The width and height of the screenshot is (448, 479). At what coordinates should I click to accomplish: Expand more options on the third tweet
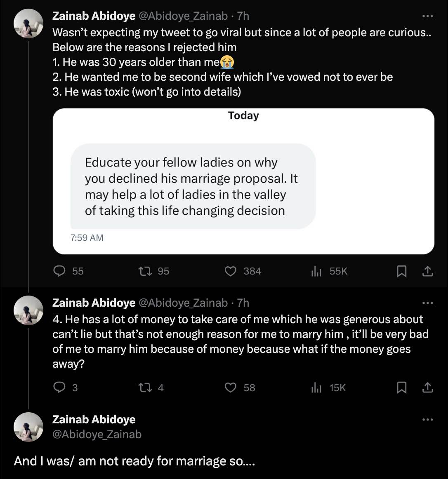click(428, 420)
